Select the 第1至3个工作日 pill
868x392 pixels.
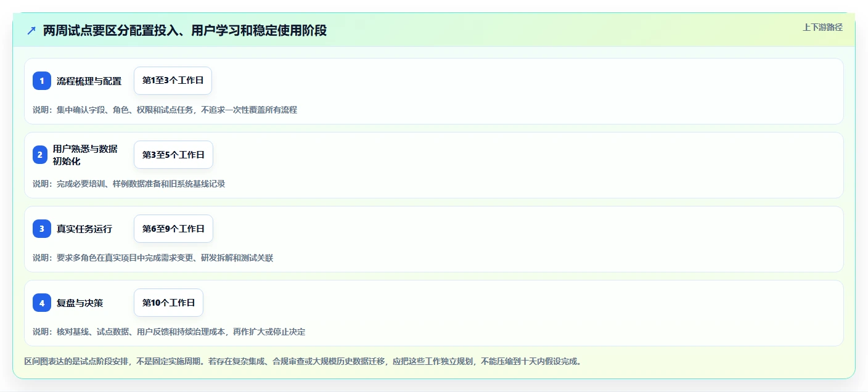click(x=173, y=81)
